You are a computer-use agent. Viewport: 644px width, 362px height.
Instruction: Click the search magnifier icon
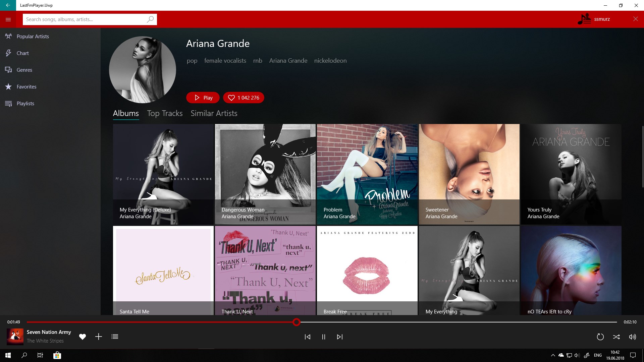(x=150, y=19)
